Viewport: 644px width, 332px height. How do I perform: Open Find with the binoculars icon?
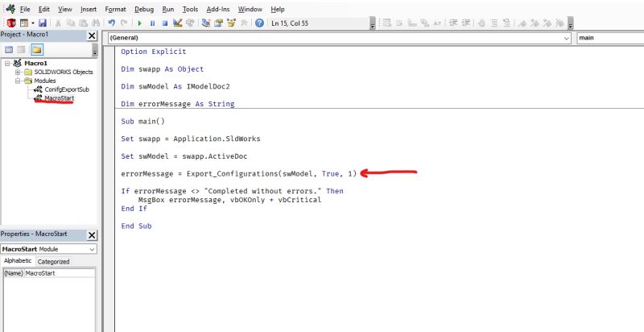click(95, 23)
